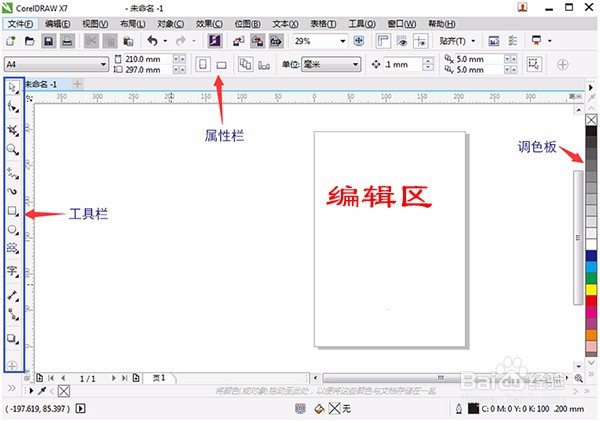Pick the Parallel Dimension tool

pyautogui.click(x=13, y=295)
